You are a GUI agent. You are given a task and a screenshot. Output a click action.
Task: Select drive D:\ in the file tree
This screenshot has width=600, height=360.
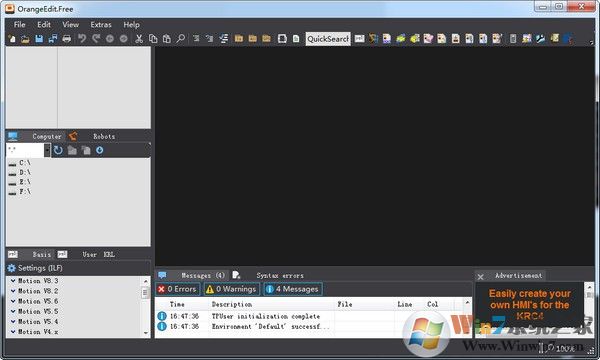pos(25,173)
